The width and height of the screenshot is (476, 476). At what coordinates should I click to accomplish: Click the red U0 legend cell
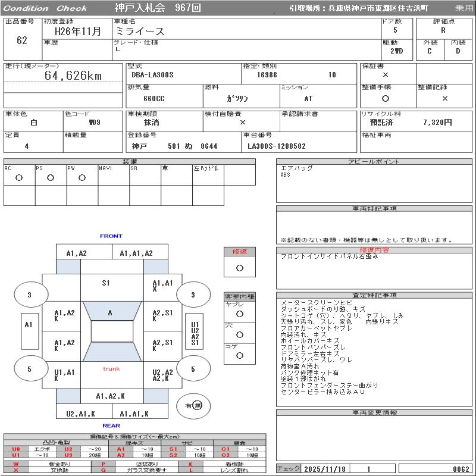click(15, 449)
